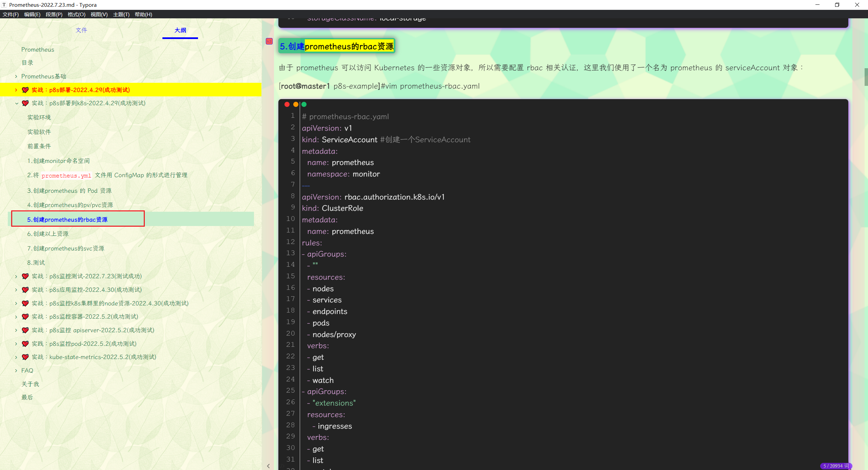The width and height of the screenshot is (868, 470).
Task: Jump to 8.测试 heading
Action: tap(36, 263)
